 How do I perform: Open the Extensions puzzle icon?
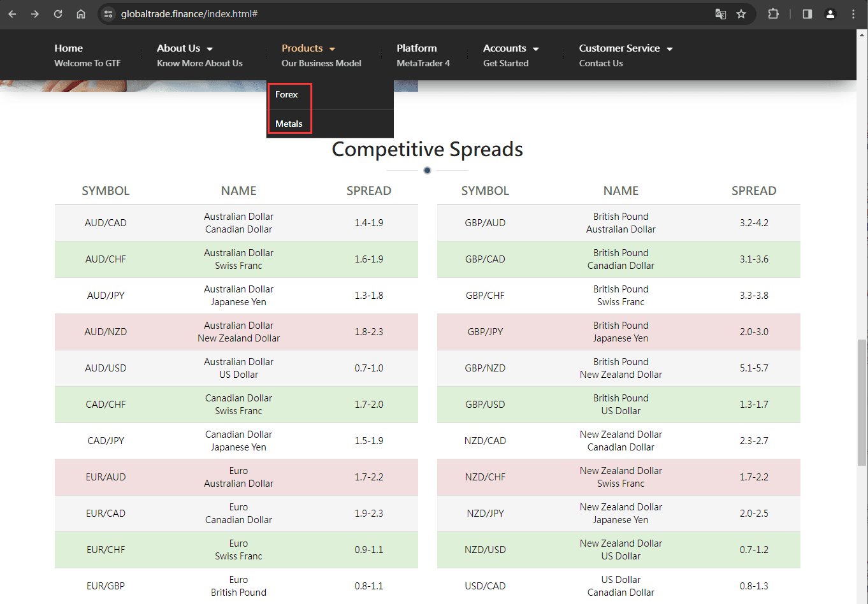point(773,14)
